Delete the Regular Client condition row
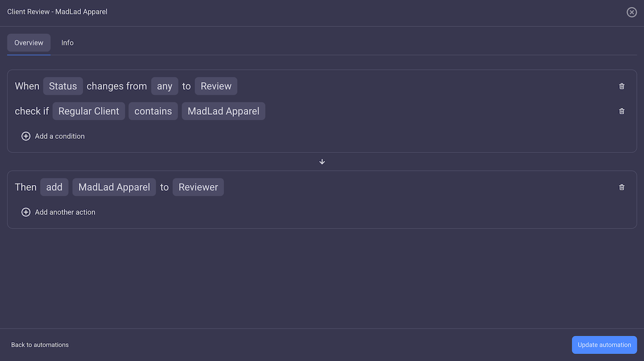Viewport: 644px width, 361px height. 621,111
